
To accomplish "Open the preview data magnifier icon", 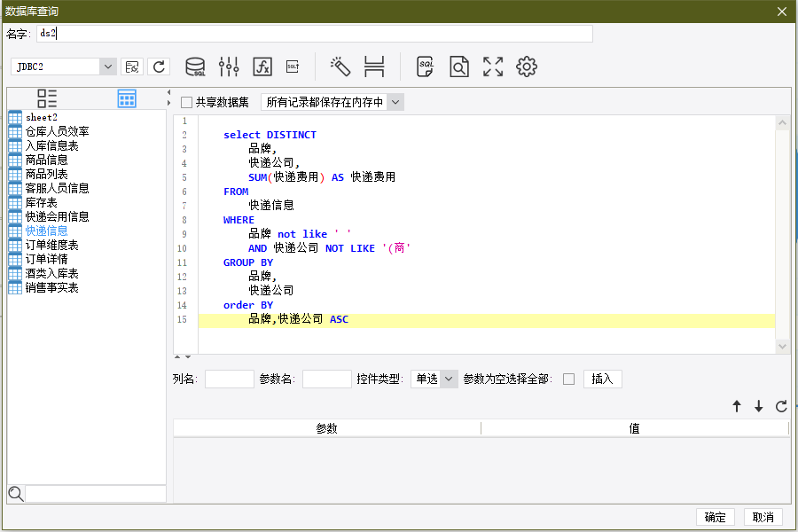I will 459,66.
